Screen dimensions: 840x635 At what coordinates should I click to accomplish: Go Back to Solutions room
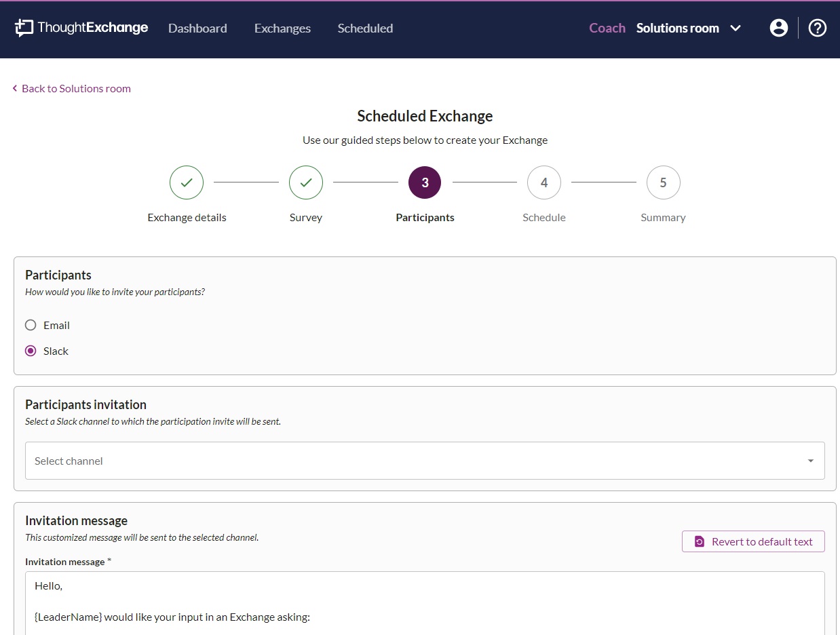[x=71, y=88]
